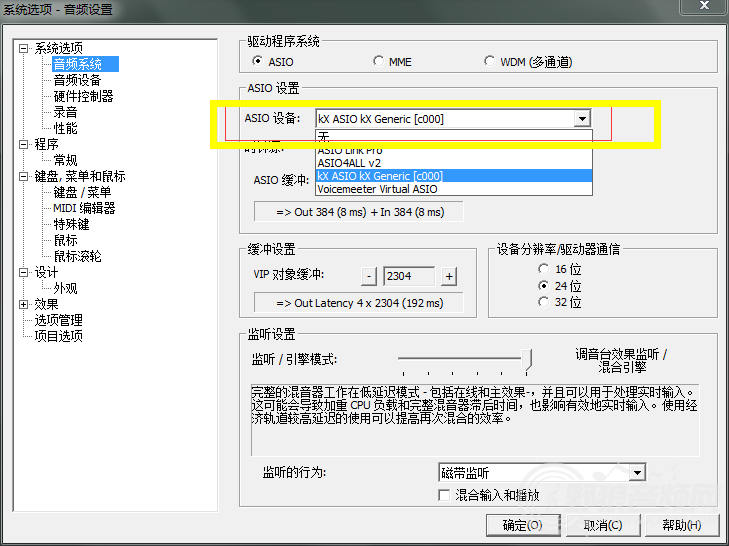
Task: Pick ASIO Link Pro from device list
Action: pos(454,151)
